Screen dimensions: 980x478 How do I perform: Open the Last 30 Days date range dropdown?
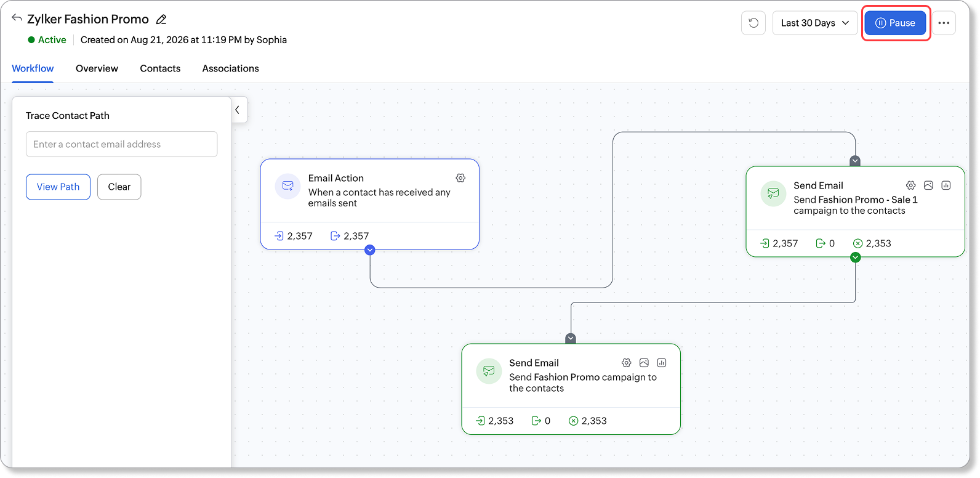point(814,23)
